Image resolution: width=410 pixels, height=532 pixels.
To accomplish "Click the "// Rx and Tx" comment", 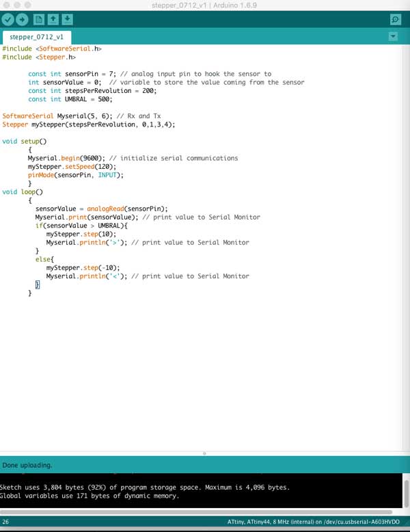I will tap(139, 116).
